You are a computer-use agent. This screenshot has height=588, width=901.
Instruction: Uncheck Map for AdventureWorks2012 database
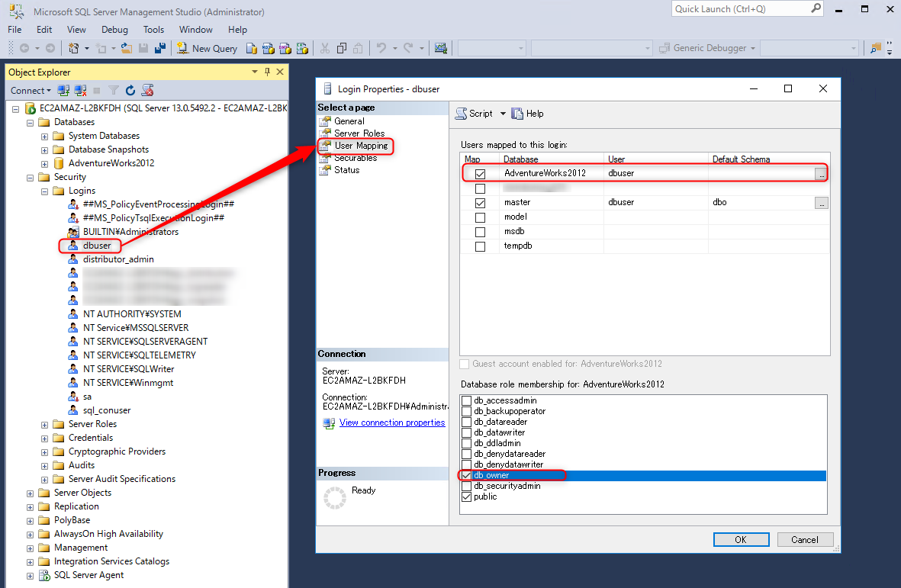(x=481, y=173)
